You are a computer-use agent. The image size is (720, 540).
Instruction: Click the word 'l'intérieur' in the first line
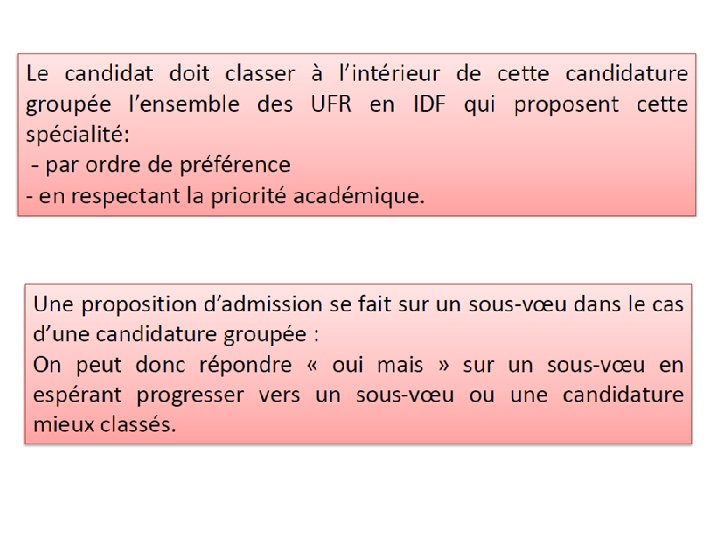tap(389, 74)
